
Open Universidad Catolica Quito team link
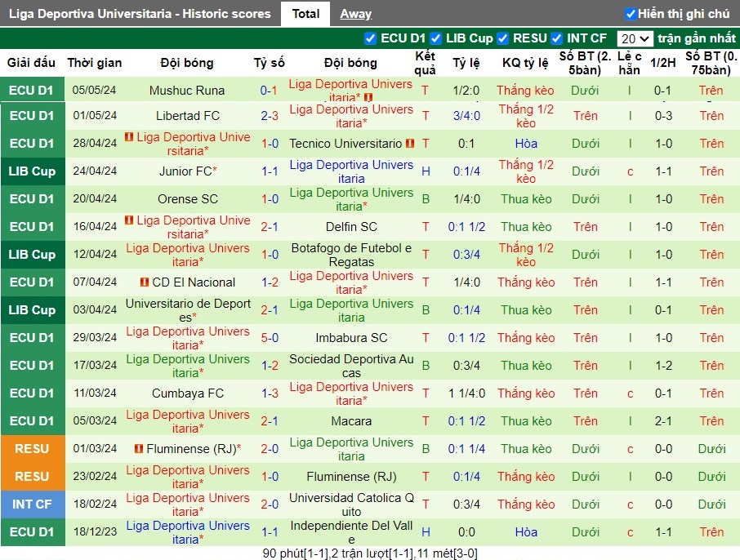coord(351,504)
